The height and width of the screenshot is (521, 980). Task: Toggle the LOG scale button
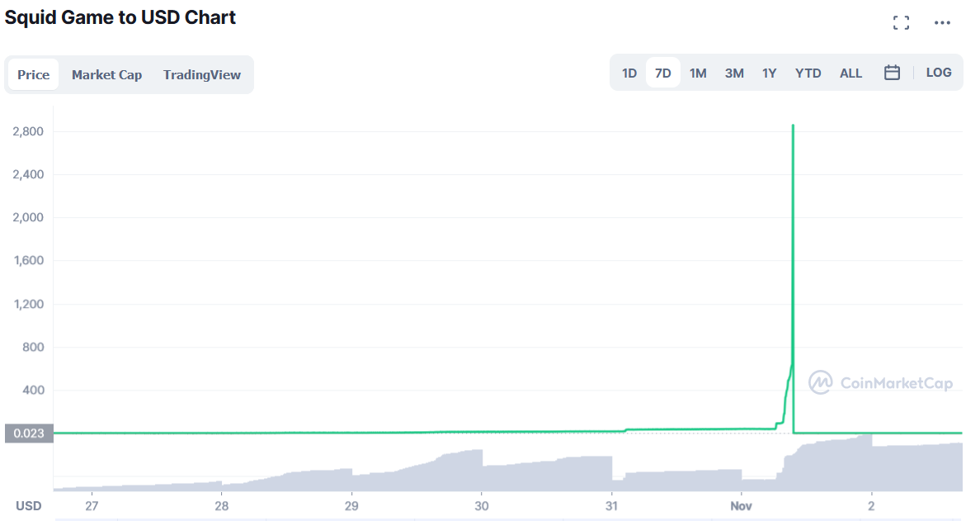939,73
